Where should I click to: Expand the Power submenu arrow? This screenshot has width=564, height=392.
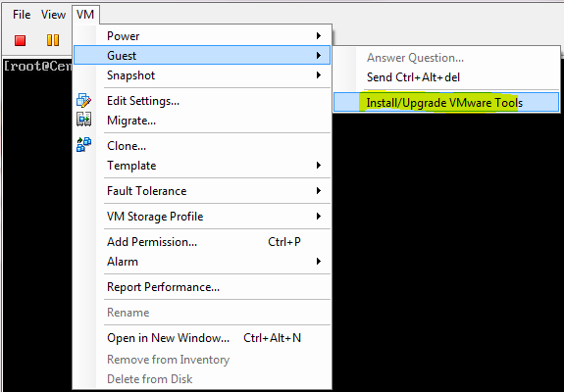coord(319,36)
